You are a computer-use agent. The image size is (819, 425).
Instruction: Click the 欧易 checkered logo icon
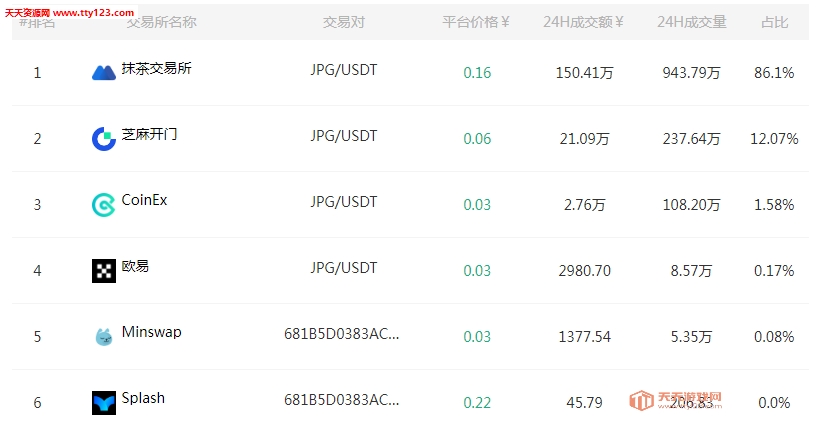click(x=104, y=271)
